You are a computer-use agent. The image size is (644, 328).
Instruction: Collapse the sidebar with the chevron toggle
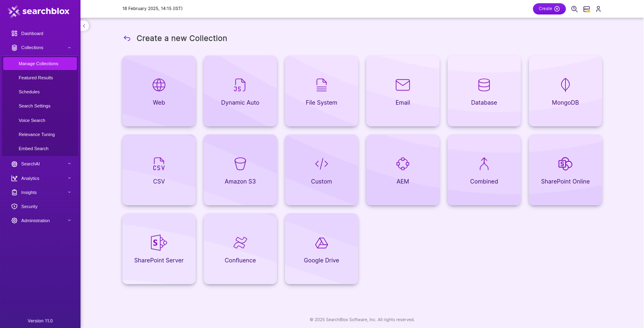coord(84,26)
